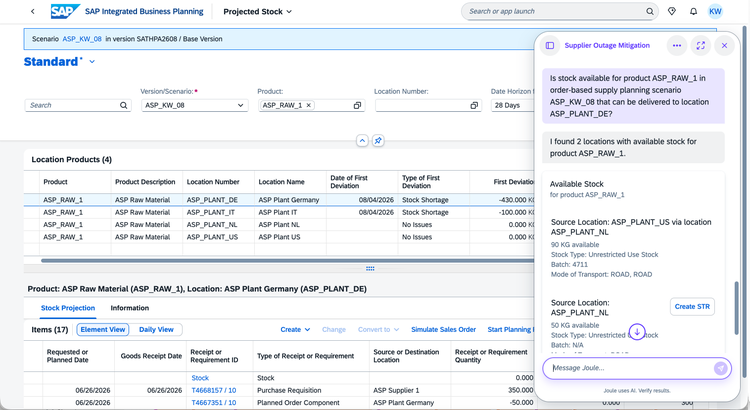Pin the header with the pin icon

[x=378, y=141]
